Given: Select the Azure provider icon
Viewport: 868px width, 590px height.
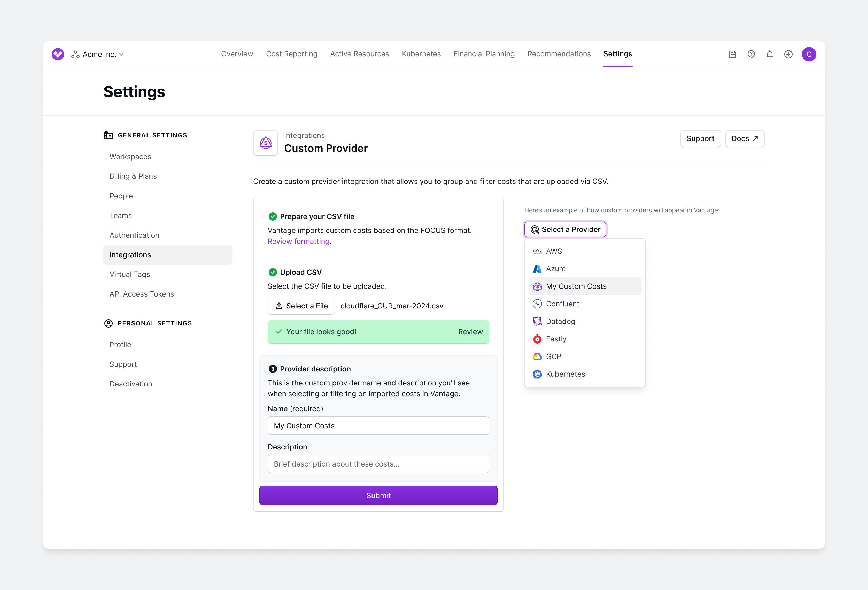Looking at the screenshot, I should click(537, 268).
